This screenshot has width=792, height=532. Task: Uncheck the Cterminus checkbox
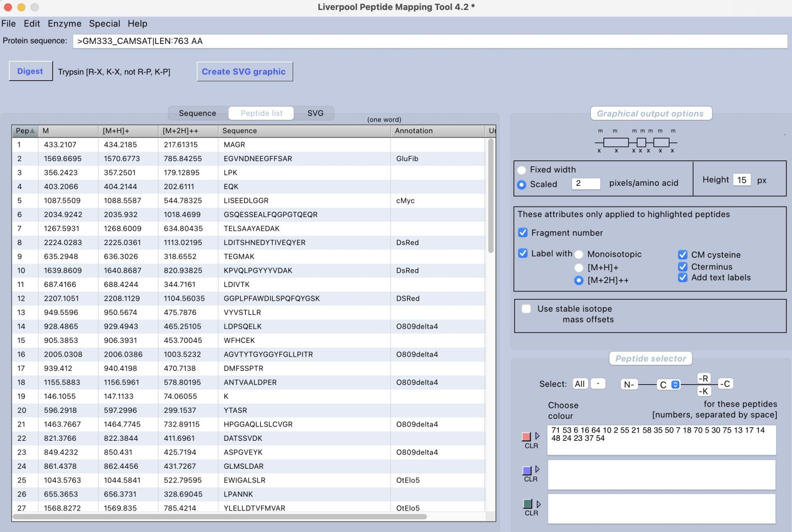point(683,267)
